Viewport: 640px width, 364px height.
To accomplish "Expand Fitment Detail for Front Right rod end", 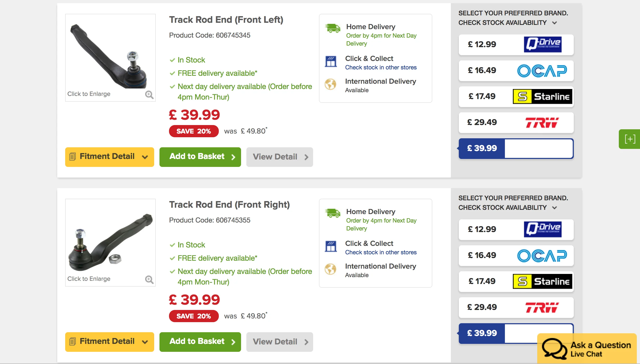I will (109, 342).
